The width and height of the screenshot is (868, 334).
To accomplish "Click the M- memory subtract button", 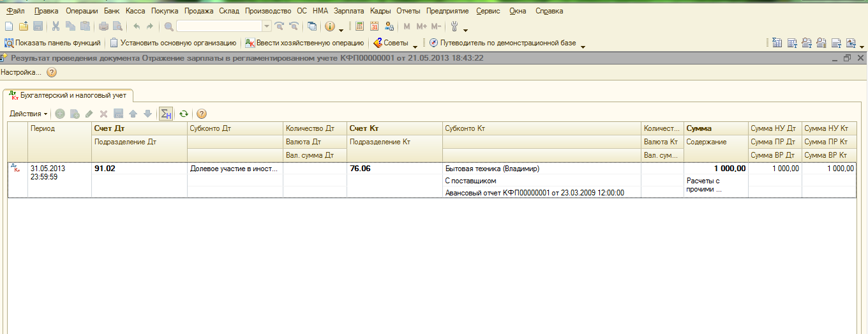I will click(436, 26).
